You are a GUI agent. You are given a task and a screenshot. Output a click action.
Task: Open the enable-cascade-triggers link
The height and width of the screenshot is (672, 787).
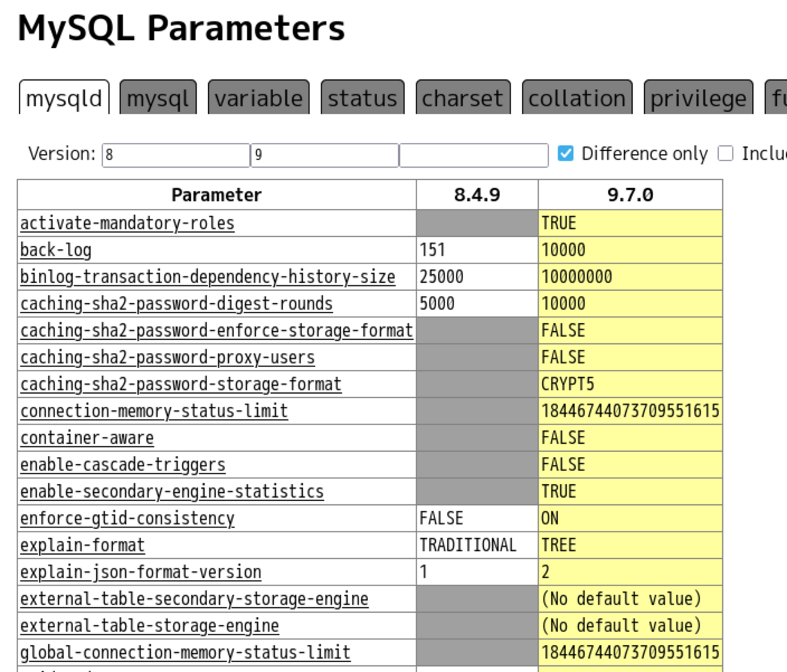click(x=123, y=464)
